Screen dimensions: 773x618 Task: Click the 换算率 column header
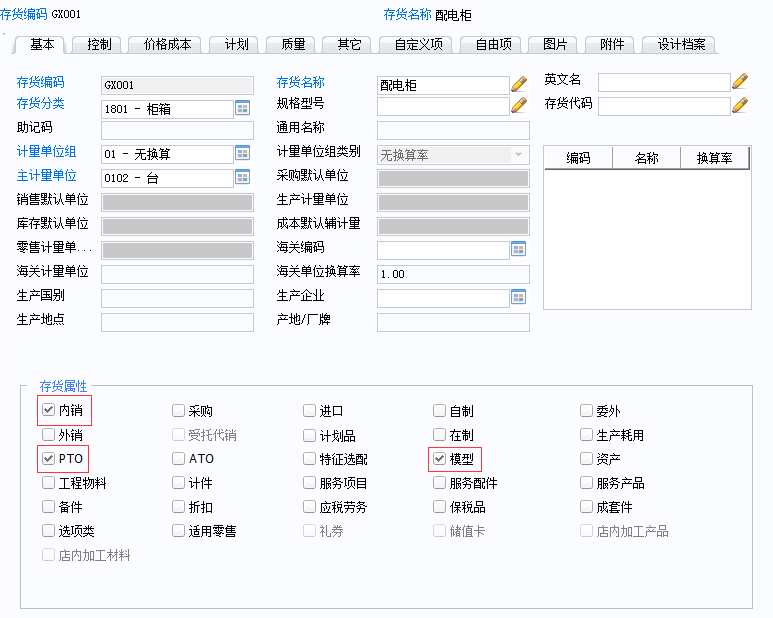click(715, 158)
